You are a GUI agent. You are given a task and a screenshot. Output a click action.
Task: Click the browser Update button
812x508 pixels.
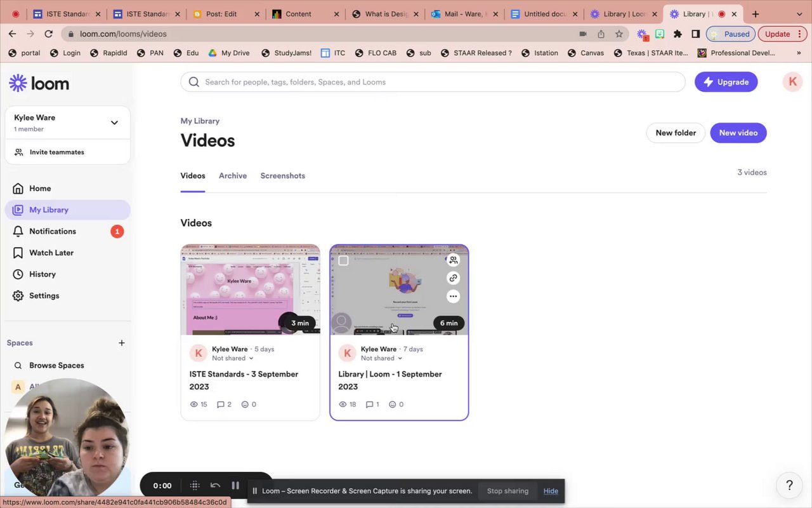click(x=782, y=34)
